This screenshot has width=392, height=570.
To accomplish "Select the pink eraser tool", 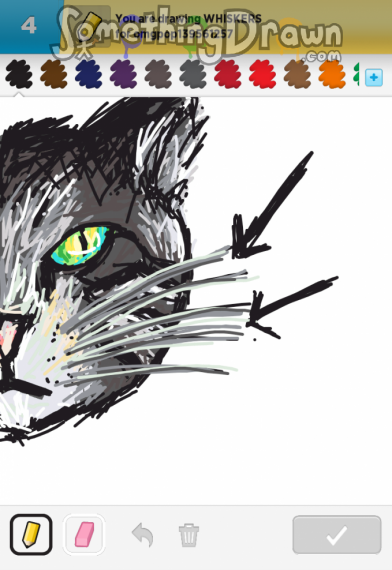I will point(84,534).
